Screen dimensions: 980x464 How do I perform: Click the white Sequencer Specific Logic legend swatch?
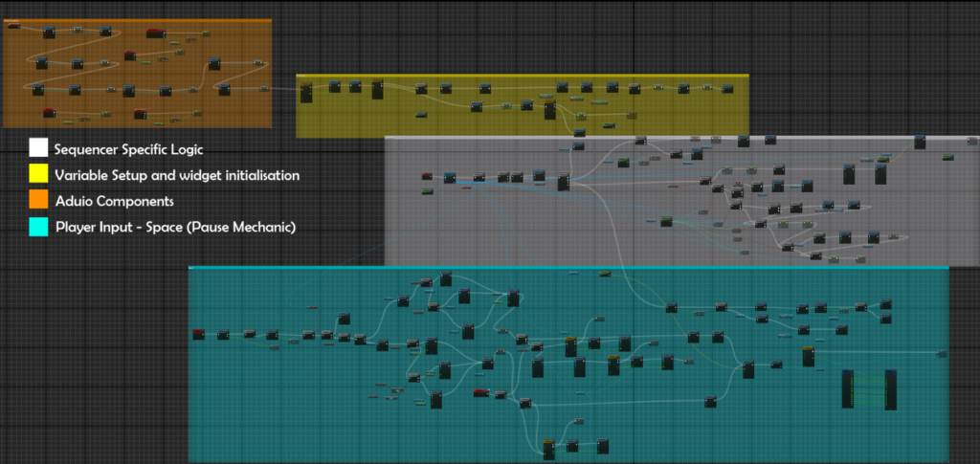[x=38, y=148]
